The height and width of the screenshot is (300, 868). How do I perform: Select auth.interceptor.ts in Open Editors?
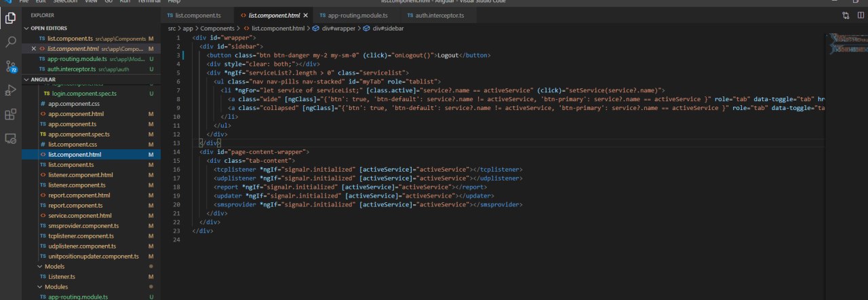(x=92, y=69)
